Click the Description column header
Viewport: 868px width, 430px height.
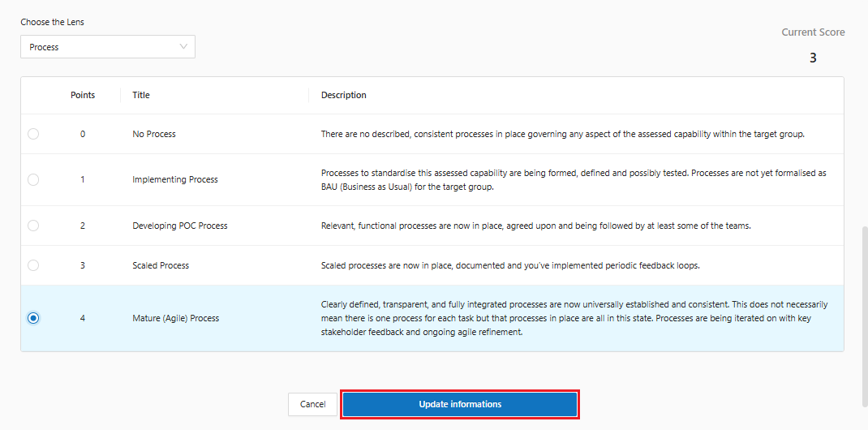pos(343,95)
